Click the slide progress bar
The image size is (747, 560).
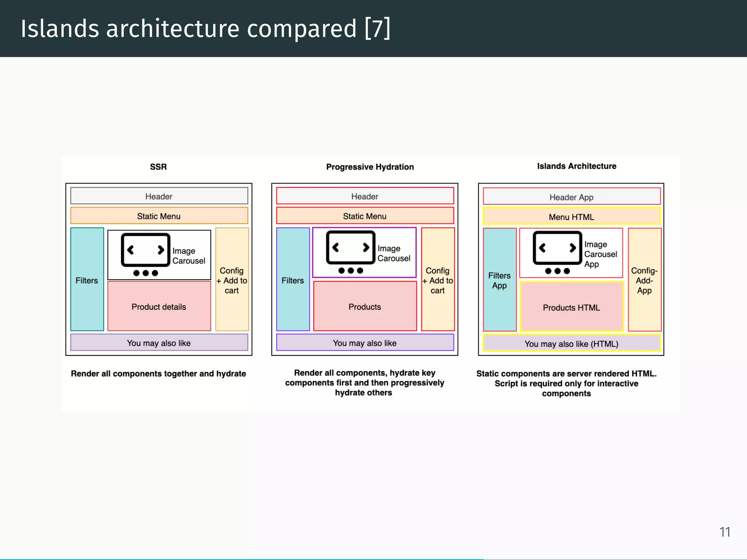pyautogui.click(x=241, y=559)
